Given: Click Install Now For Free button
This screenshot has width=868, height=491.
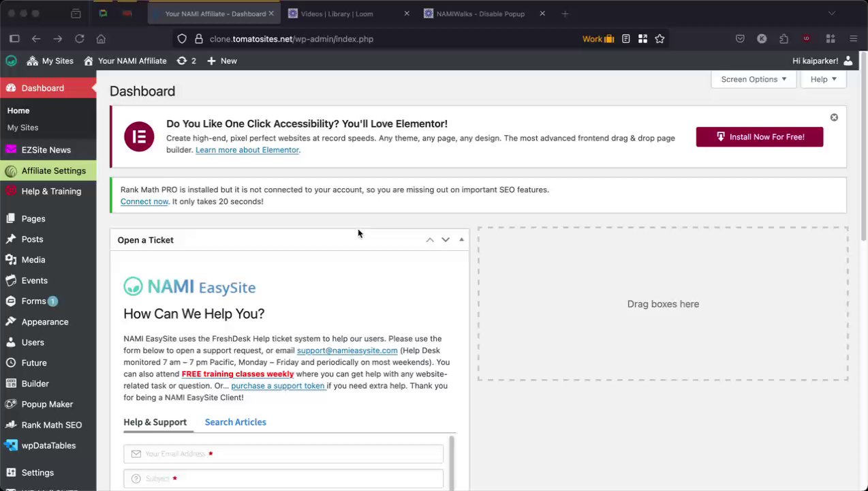Looking at the screenshot, I should click(x=760, y=137).
